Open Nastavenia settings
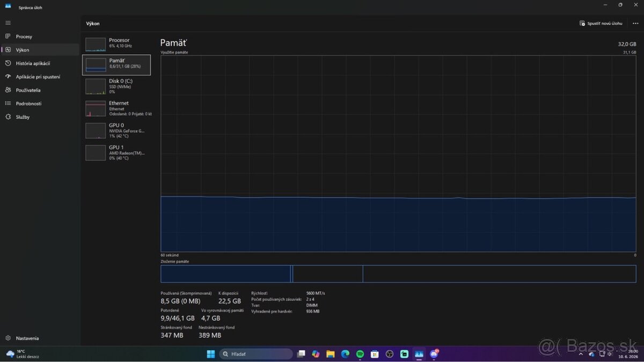Viewport: 644px width, 362px height. click(40, 338)
